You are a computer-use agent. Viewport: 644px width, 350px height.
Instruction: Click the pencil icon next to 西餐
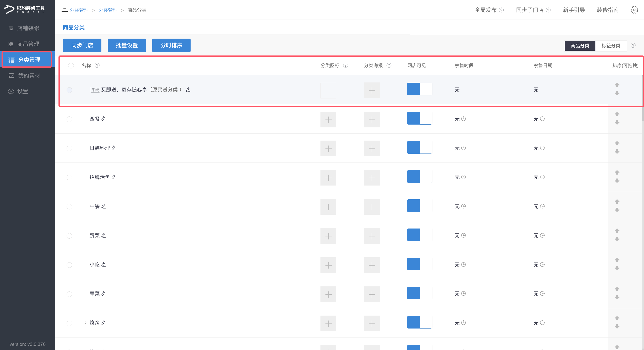coord(103,119)
